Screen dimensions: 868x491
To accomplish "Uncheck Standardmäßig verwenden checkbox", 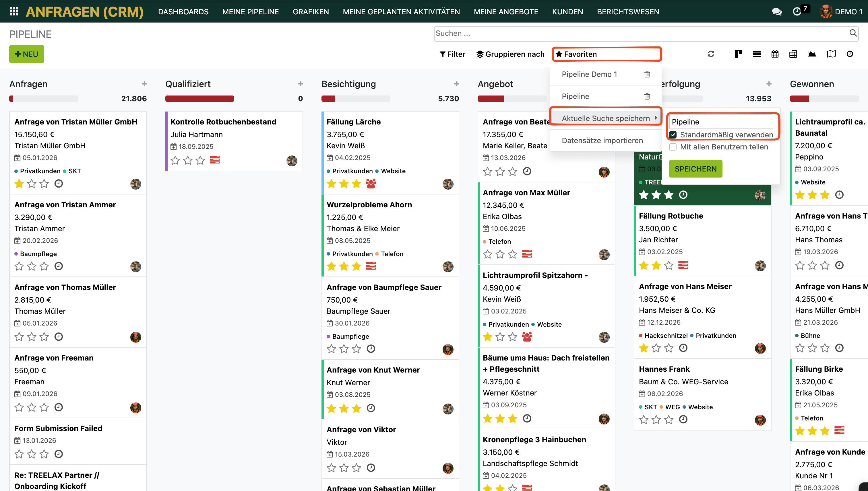I will click(673, 135).
